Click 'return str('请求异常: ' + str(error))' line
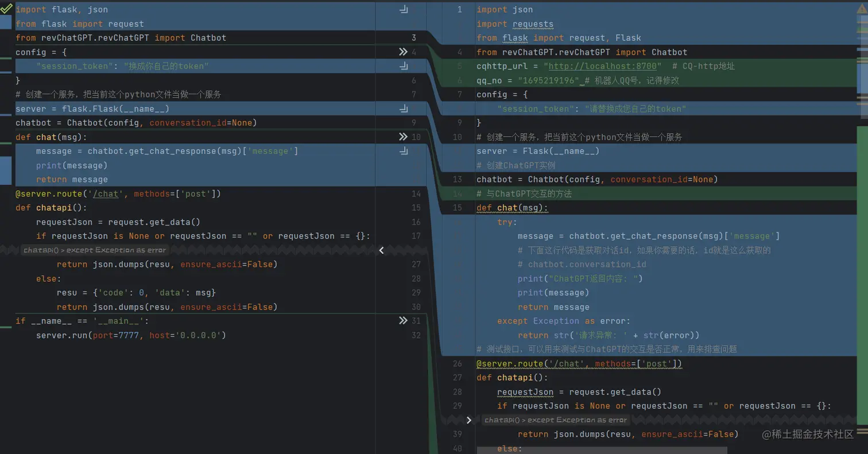The width and height of the screenshot is (868, 454). [x=609, y=335]
